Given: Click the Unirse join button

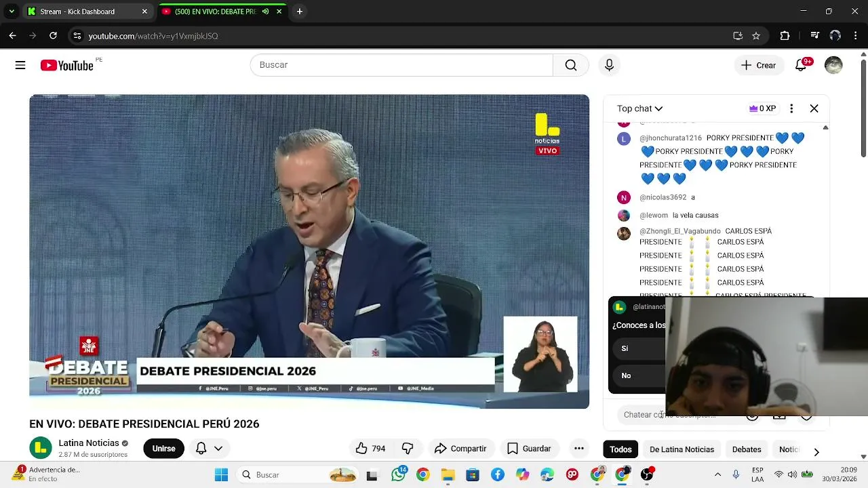Looking at the screenshot, I should 163,449.
